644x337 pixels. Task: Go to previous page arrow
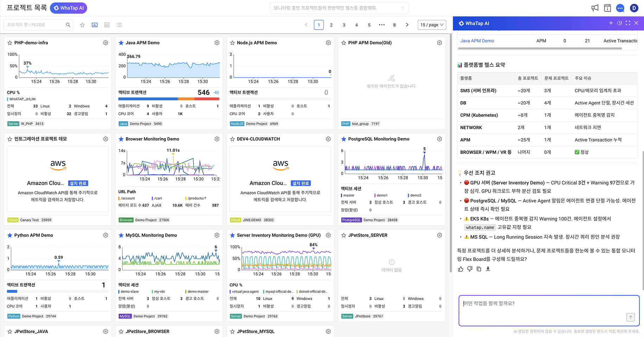(306, 25)
